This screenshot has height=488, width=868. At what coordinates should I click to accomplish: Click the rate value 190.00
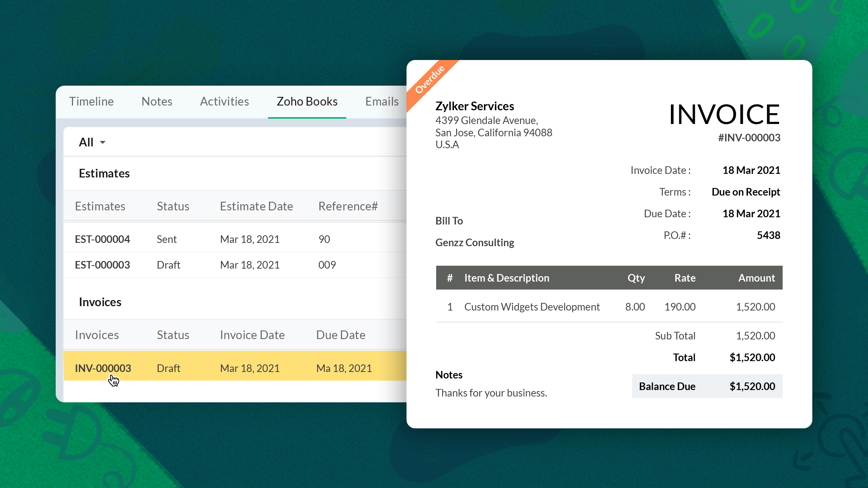tap(680, 307)
